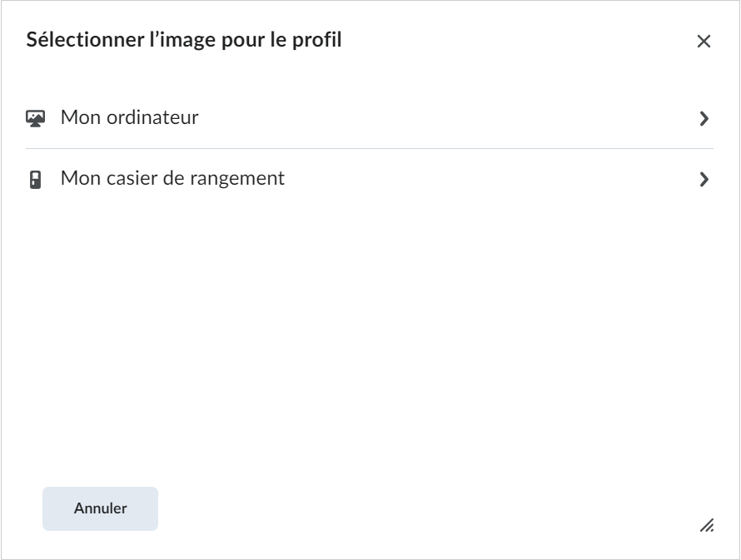741x560 pixels.
Task: Click the resize handle icon in bottom-right corner
Action: coord(707,525)
